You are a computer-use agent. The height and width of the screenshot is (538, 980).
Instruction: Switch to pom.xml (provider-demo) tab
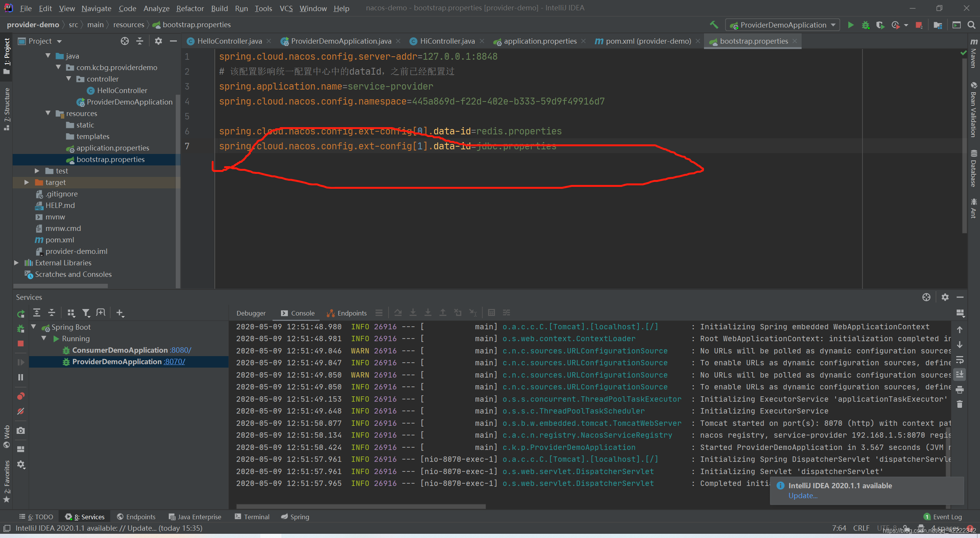(648, 41)
